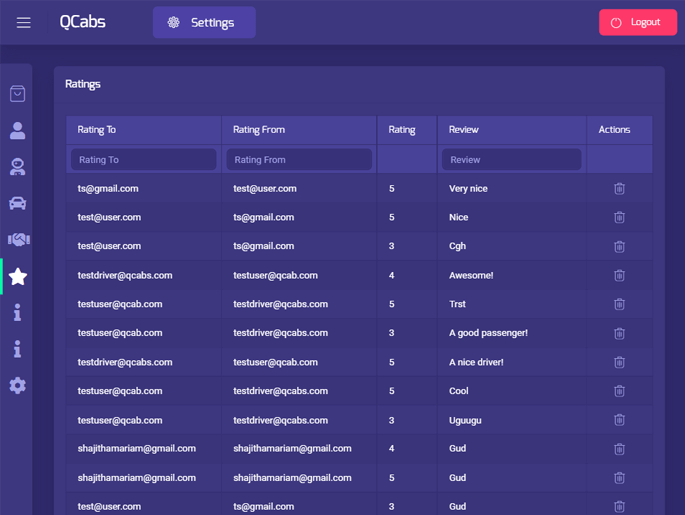Focus the Rating To filter field

tap(144, 159)
